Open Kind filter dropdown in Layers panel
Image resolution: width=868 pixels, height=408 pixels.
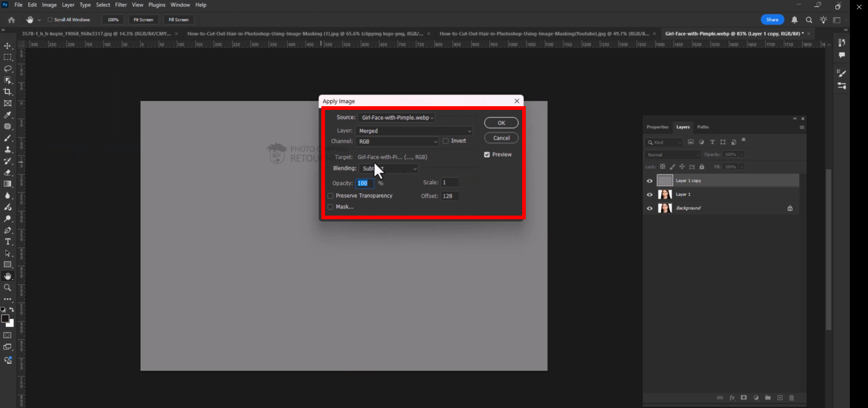click(x=664, y=142)
